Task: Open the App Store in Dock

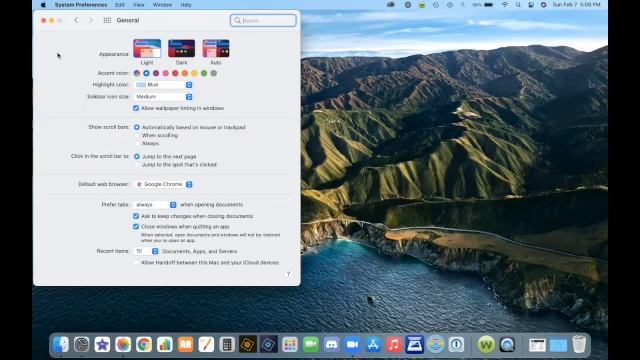Action: pos(373,345)
